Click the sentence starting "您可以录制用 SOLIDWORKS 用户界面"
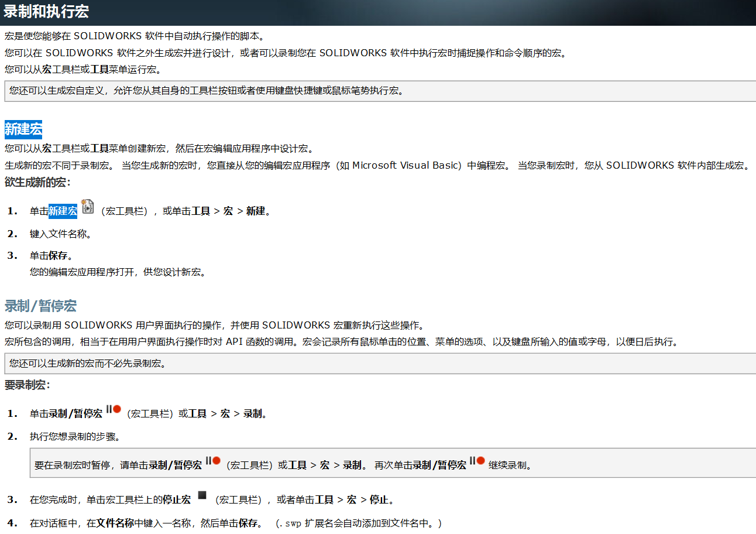 click(214, 326)
